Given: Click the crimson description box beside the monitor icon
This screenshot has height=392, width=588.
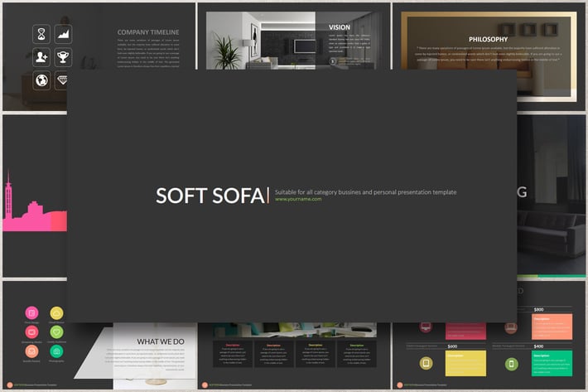Looking at the screenshot, I should coord(465,331).
